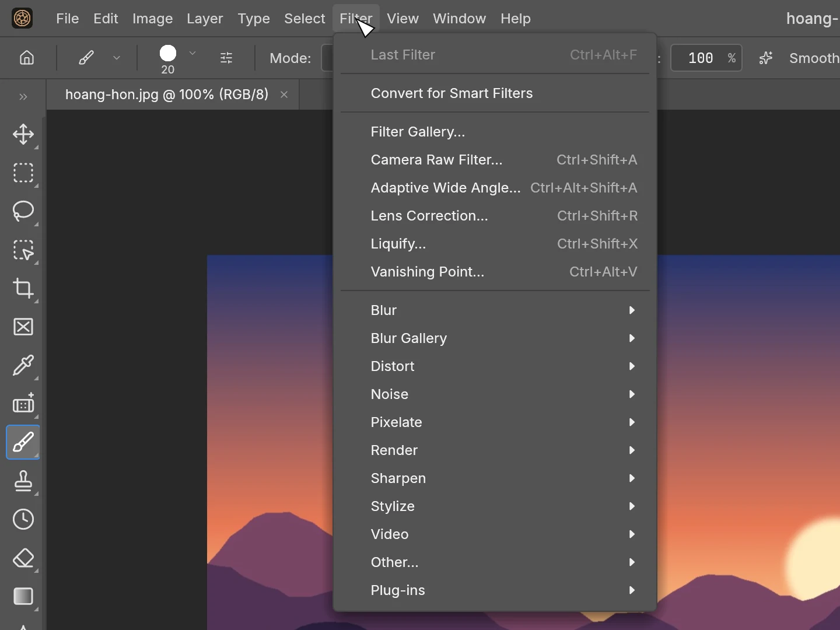840x630 pixels.
Task: Select the Brush tool in the toolbox
Action: 23,442
